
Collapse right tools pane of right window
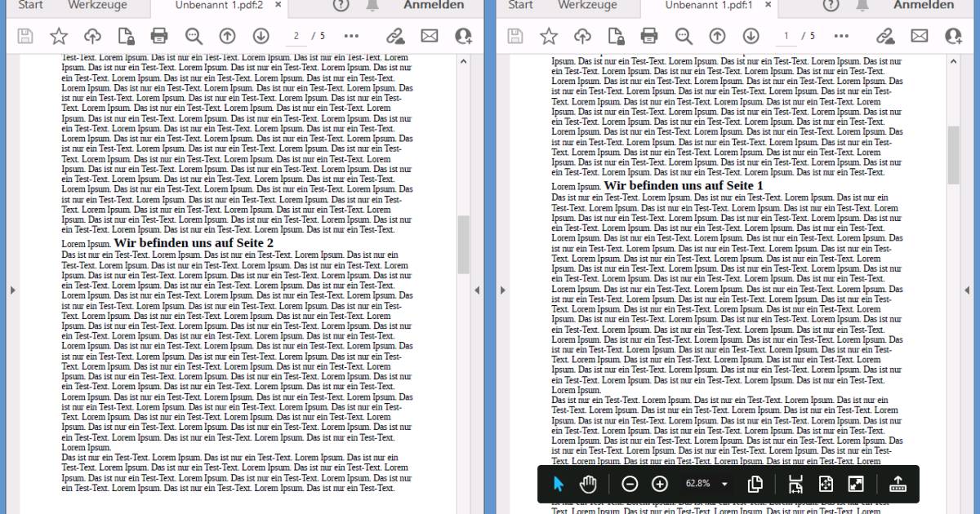click(x=967, y=290)
